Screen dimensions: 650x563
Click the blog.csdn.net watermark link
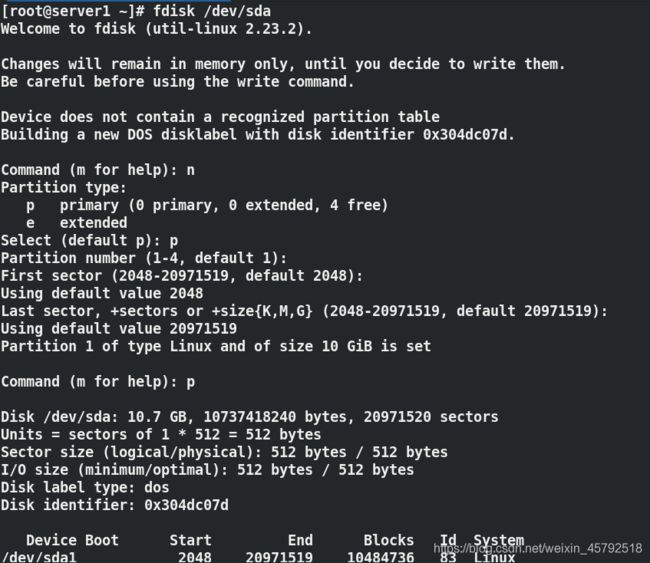(538, 548)
